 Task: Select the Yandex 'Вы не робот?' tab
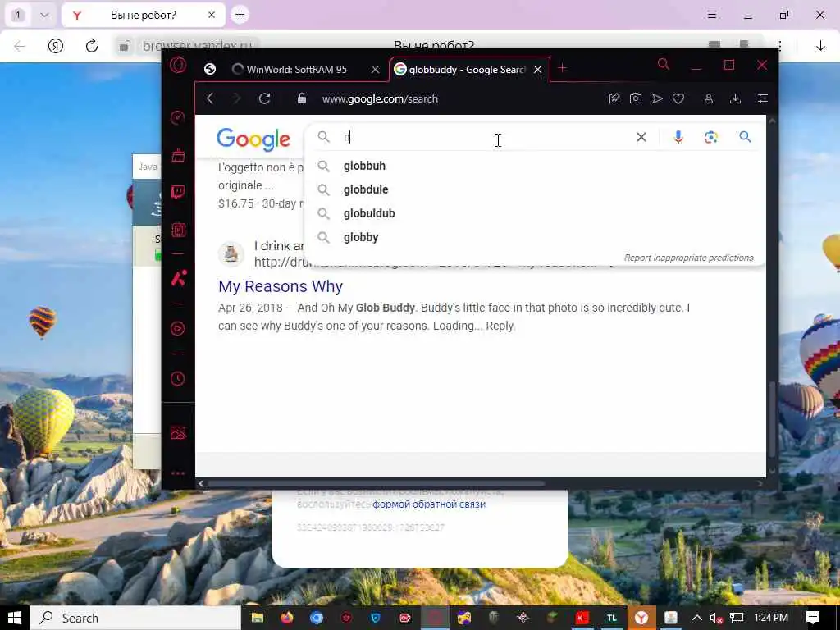click(143, 15)
